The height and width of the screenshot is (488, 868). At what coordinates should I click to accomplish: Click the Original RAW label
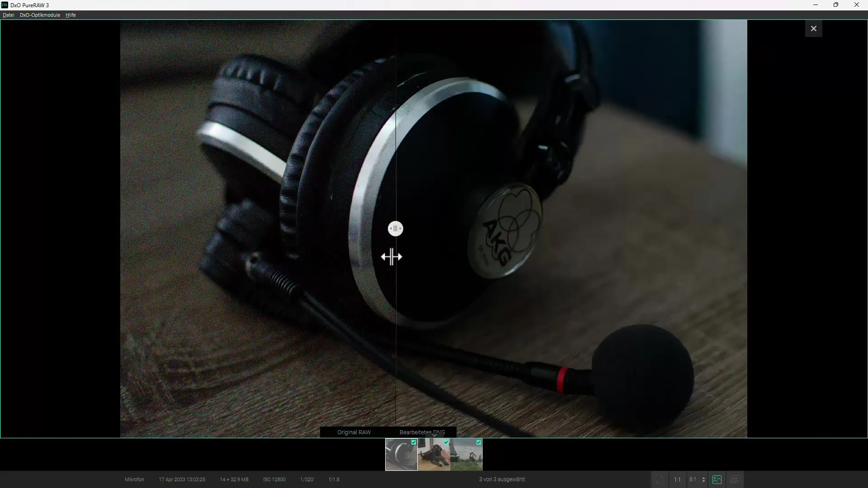click(354, 432)
